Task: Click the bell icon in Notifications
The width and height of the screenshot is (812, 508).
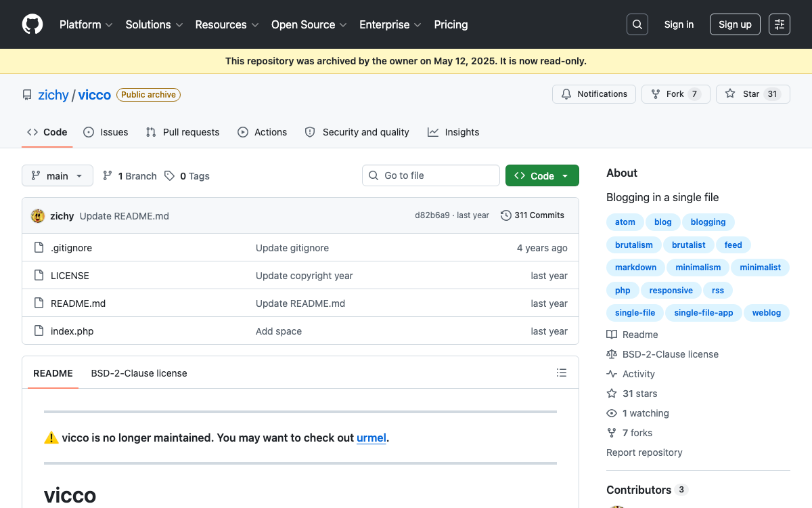Action: (x=566, y=94)
